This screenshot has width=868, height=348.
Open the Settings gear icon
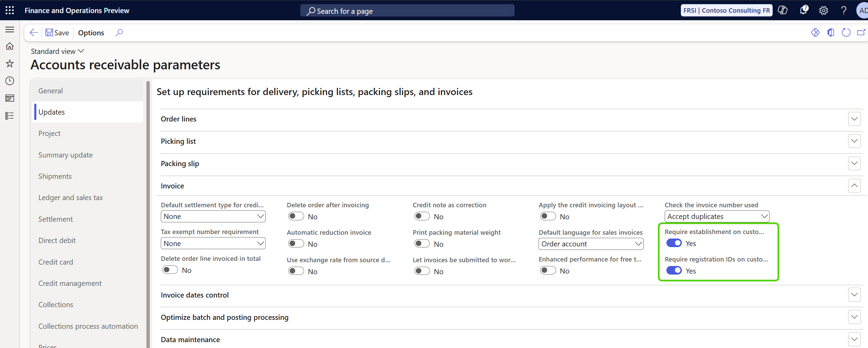pyautogui.click(x=823, y=10)
